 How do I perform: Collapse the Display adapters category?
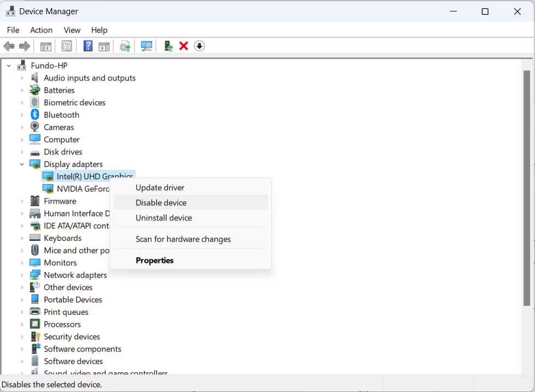click(x=22, y=164)
